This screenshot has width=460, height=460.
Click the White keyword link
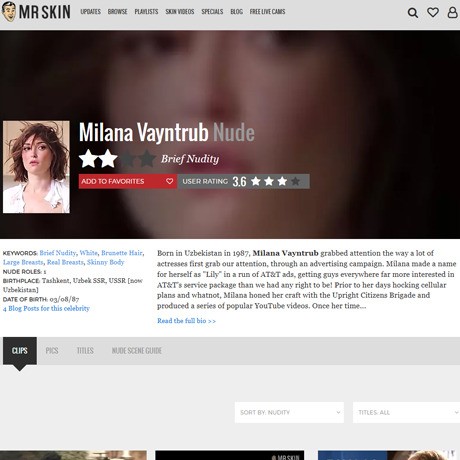(88, 253)
